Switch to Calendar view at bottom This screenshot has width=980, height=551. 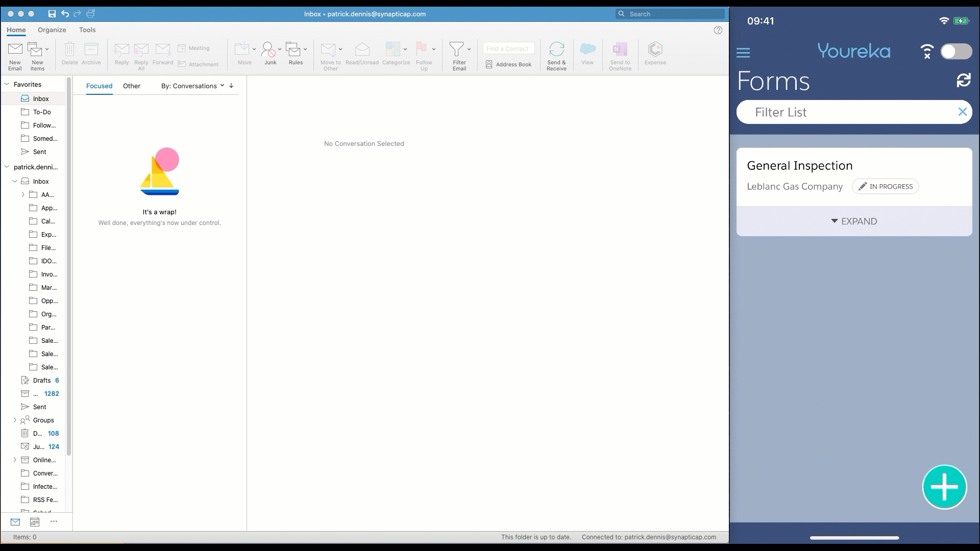click(x=34, y=521)
